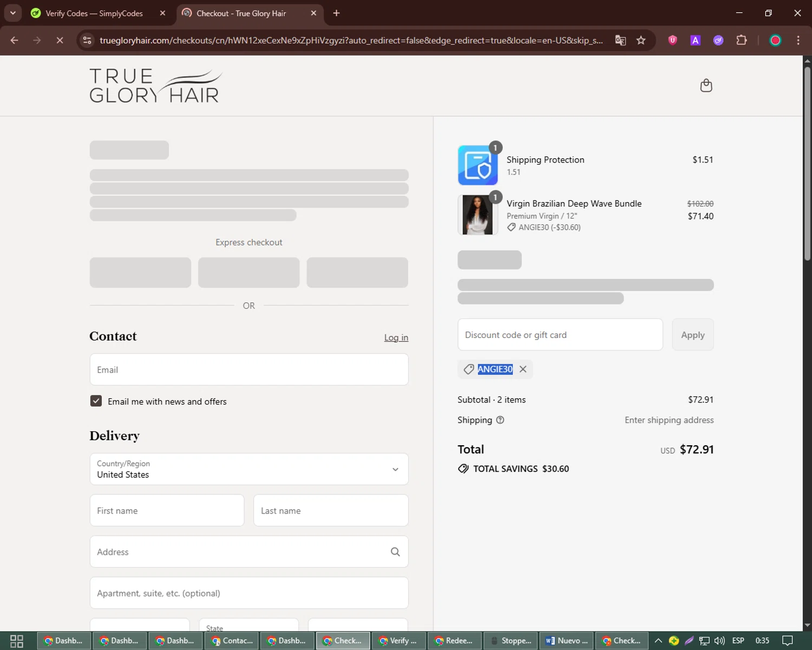
Task: Expand the Country/Region dropdown
Action: (249, 469)
